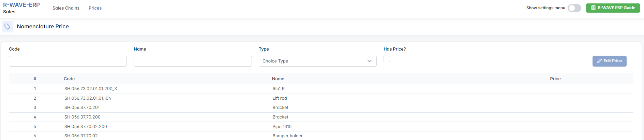Click the Code column header
Viewport: 644px width, 140px height.
click(x=69, y=79)
